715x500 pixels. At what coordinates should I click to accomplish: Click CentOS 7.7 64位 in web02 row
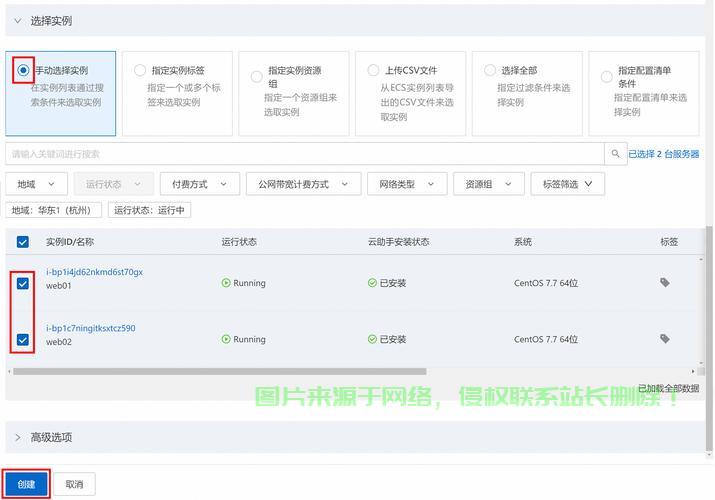point(546,339)
